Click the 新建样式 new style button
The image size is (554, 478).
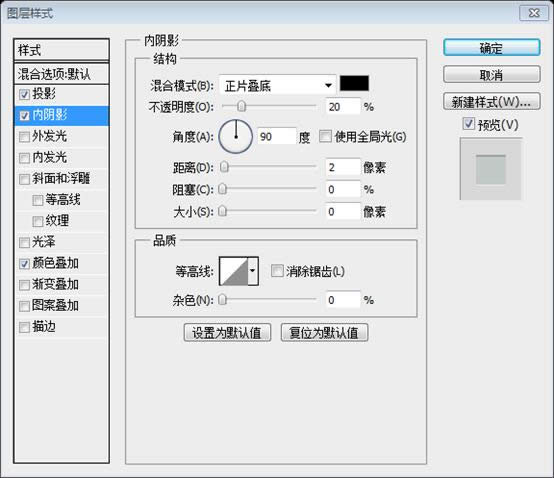(x=491, y=102)
